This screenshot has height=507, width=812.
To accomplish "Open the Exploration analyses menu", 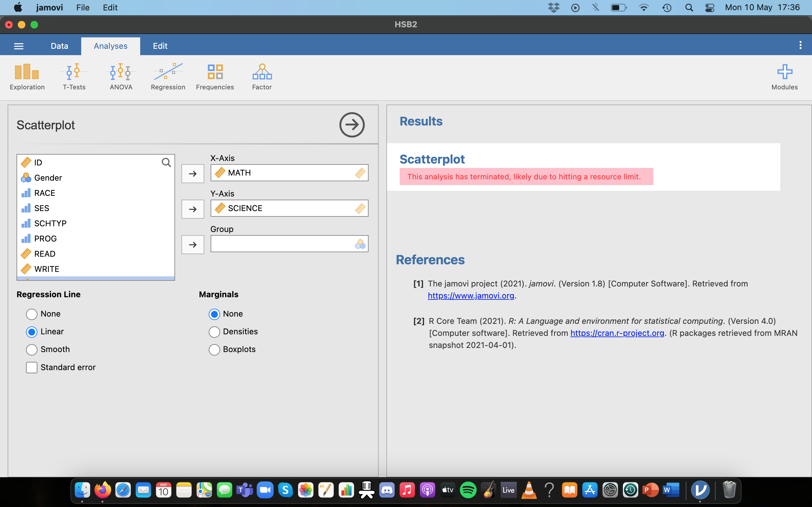I will (27, 77).
